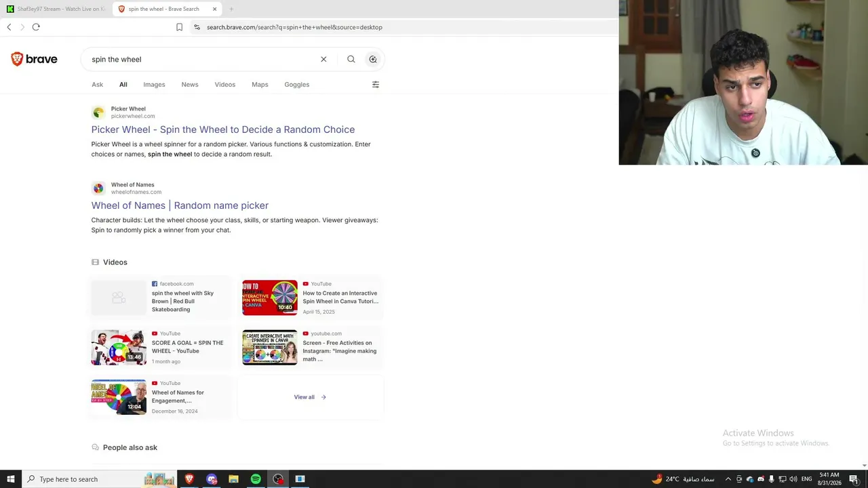Click the Picker Wheel favicon

click(98, 113)
